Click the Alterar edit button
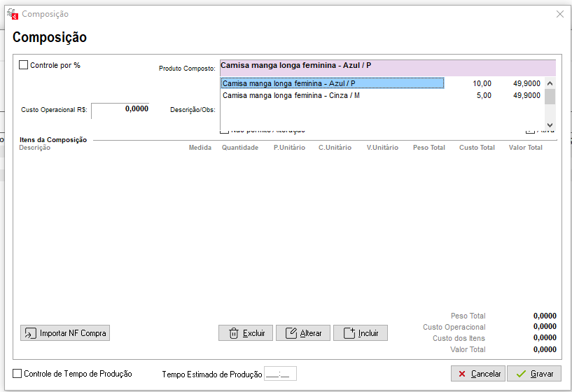This screenshot has height=392, width=572. pyautogui.click(x=302, y=333)
